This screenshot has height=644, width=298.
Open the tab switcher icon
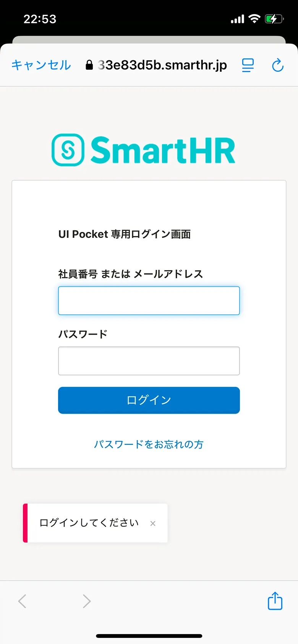coord(248,65)
